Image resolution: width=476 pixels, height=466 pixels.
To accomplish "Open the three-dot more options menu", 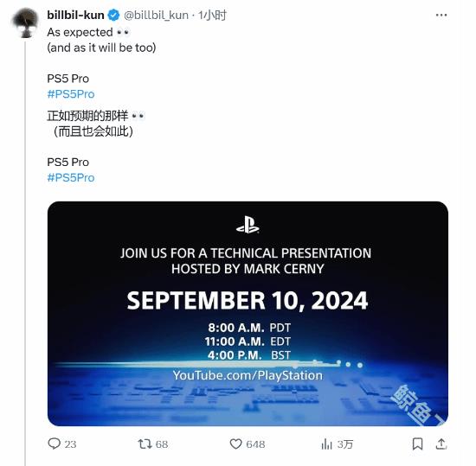I will [441, 16].
